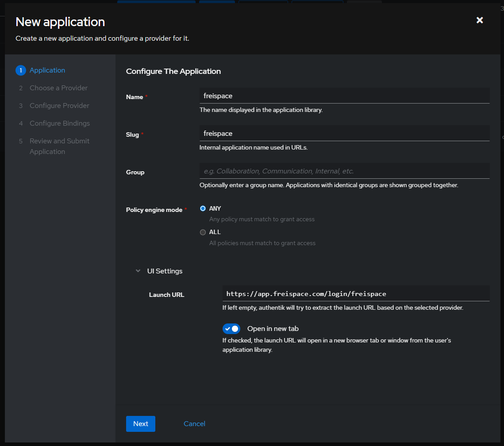
Task: Click the blue step 1 number badge
Action: (20, 70)
